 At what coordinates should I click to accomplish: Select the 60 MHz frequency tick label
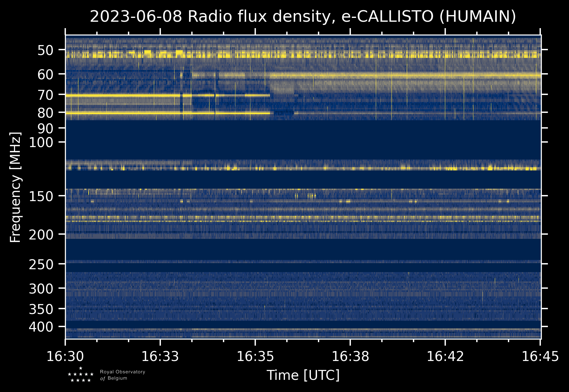tap(45, 74)
